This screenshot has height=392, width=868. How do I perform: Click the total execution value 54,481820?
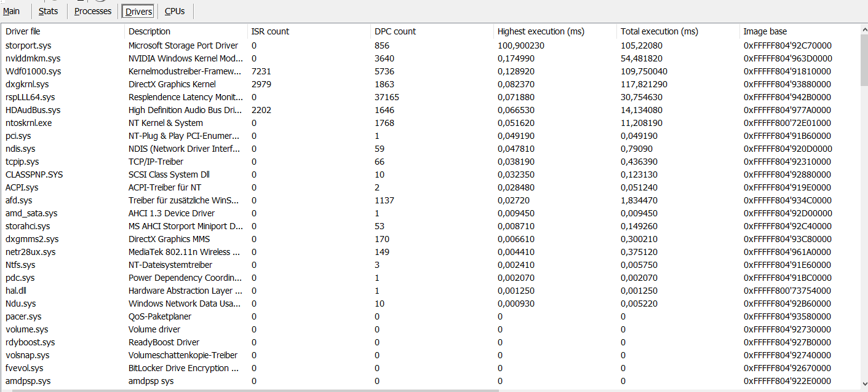pos(642,58)
